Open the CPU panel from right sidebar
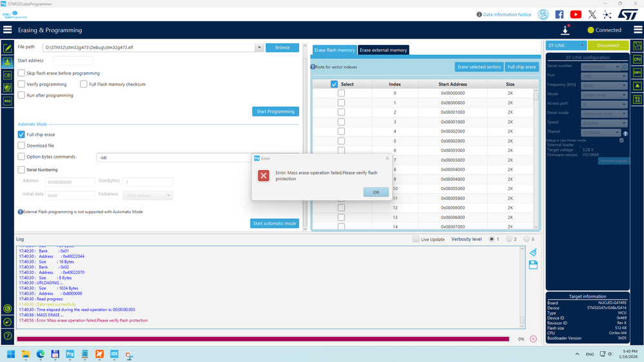This screenshot has height=362, width=644. [638, 59]
